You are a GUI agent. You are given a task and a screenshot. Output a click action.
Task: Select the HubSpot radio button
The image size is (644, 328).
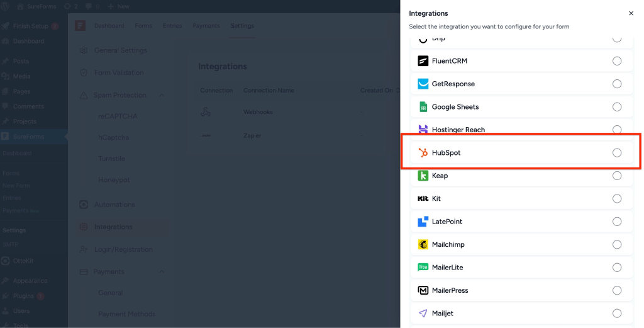(x=617, y=153)
